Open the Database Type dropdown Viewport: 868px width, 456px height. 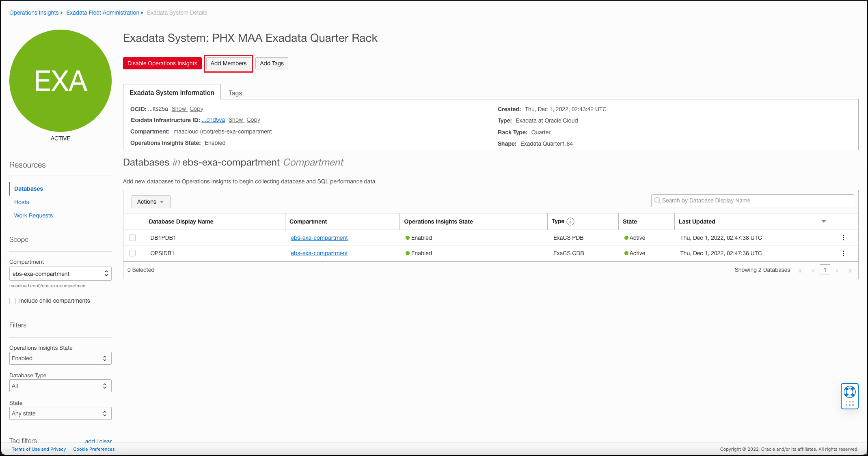60,386
